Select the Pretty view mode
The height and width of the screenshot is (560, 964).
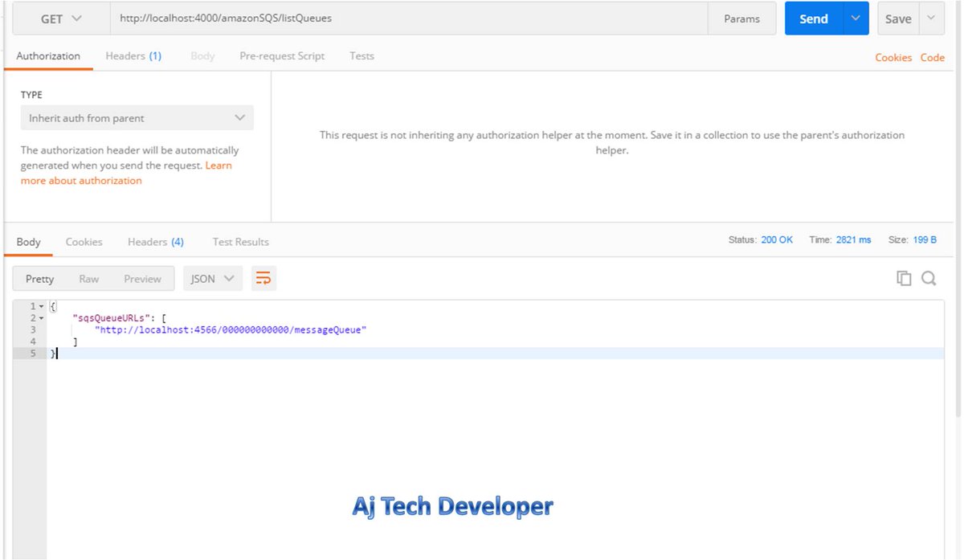click(39, 279)
